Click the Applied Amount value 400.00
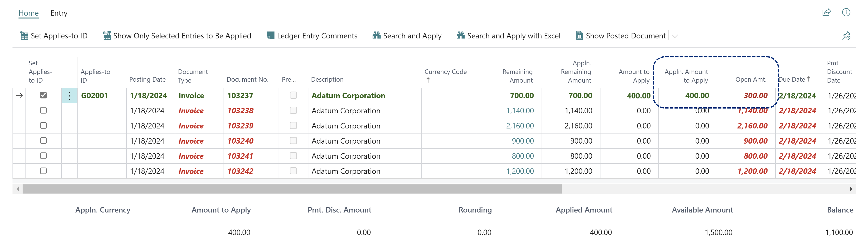Image resolution: width=868 pixels, height=243 pixels. (x=601, y=232)
